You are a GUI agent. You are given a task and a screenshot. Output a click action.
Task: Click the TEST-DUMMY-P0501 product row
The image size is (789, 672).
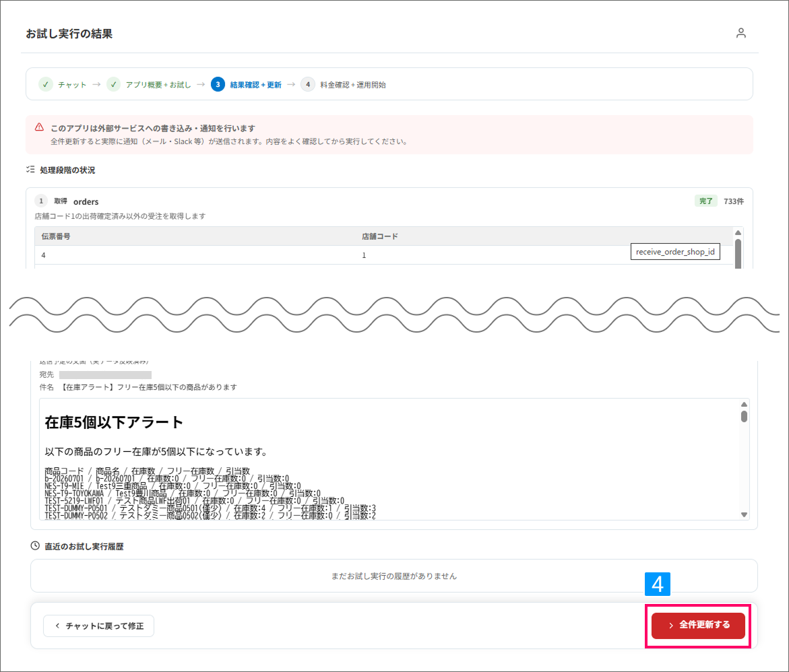[210, 508]
